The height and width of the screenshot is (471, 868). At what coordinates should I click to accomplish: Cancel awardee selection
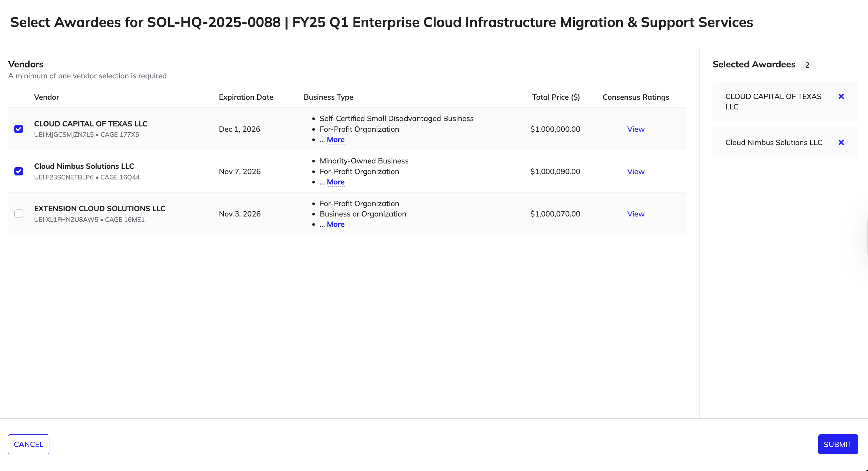(x=29, y=444)
